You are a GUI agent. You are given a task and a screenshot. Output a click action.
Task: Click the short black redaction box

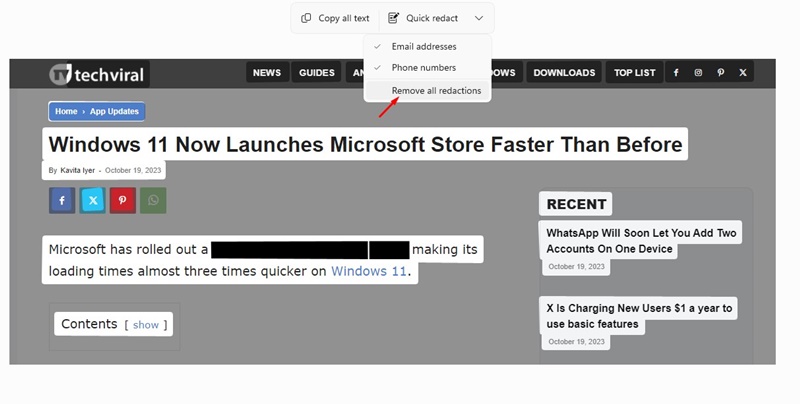coord(389,250)
